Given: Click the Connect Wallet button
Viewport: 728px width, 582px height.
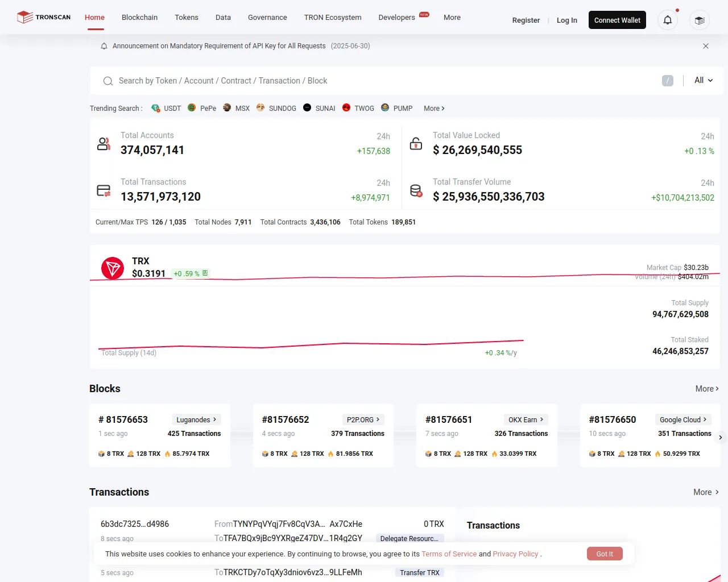Looking at the screenshot, I should 617,20.
